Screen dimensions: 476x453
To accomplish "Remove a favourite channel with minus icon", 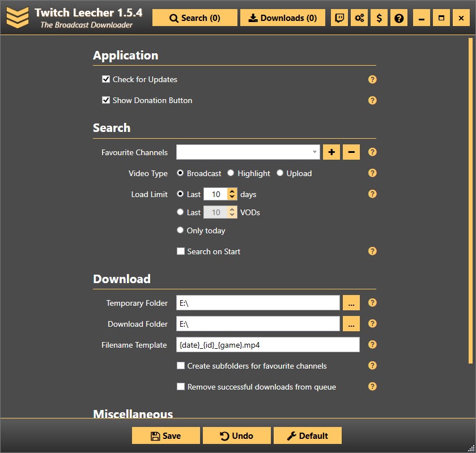I will (350, 152).
